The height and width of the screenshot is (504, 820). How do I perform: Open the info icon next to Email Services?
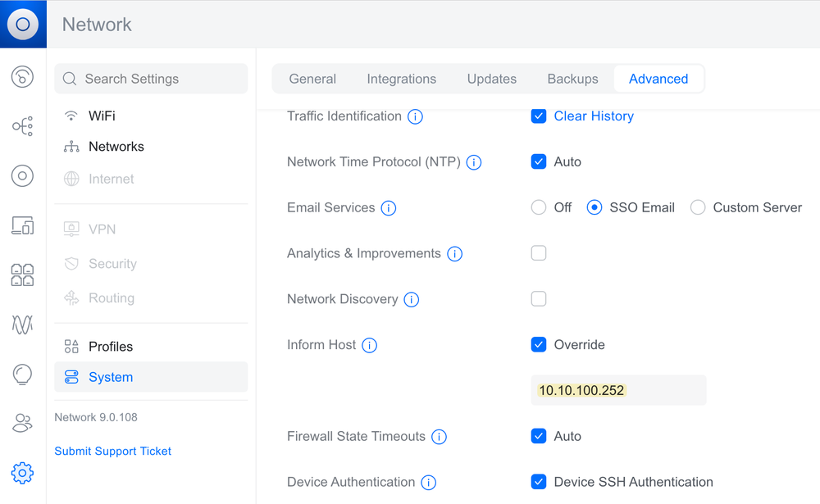[x=388, y=207]
